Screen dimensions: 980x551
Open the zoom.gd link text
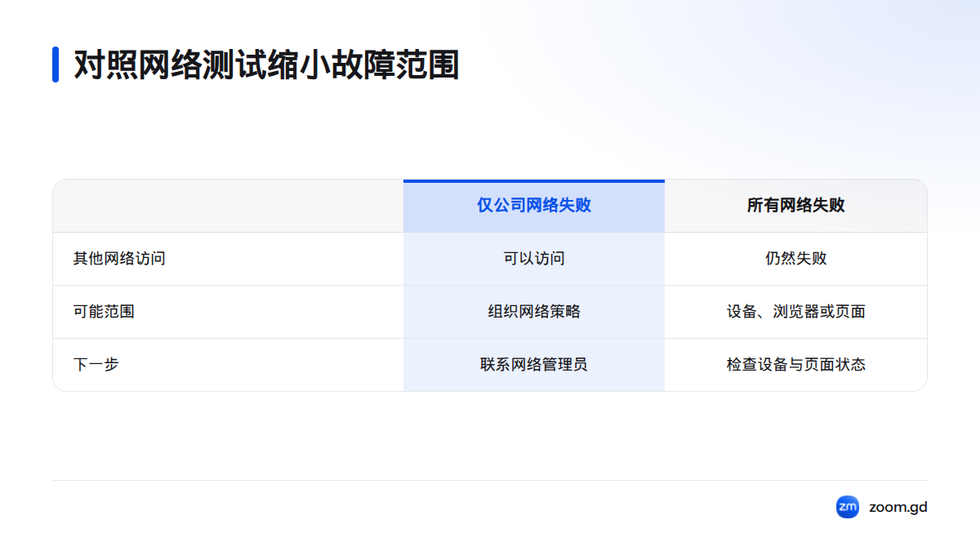(898, 507)
